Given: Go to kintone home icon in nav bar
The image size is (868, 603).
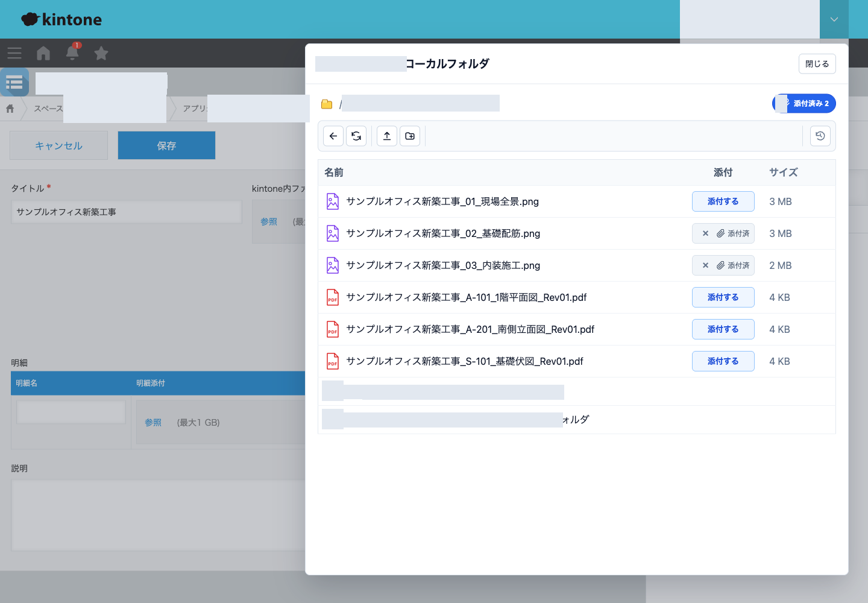Looking at the screenshot, I should coord(43,54).
